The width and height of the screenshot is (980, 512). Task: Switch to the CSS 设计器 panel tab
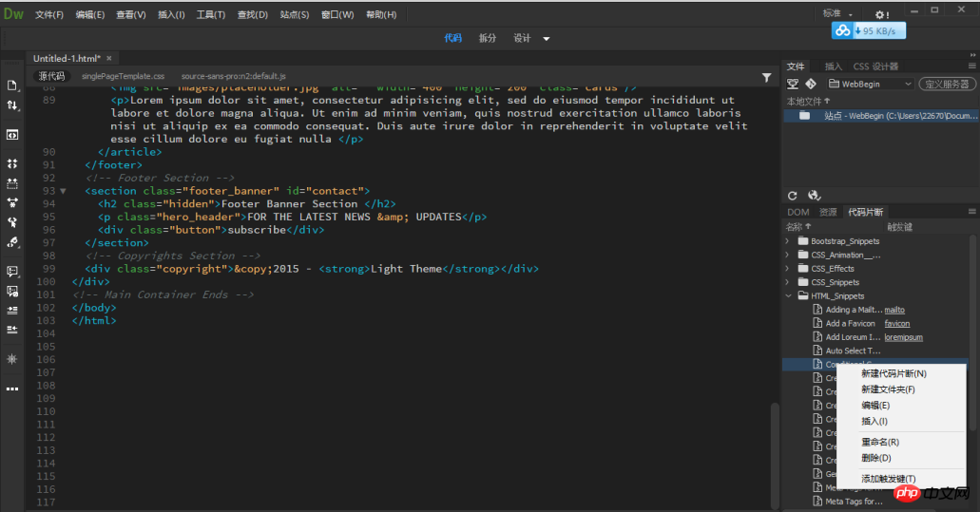pyautogui.click(x=875, y=66)
